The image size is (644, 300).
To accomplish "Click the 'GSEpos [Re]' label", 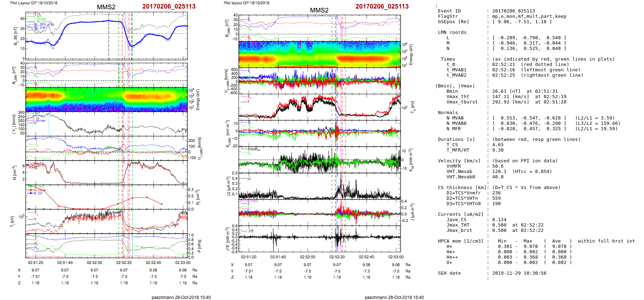I will (453, 22).
